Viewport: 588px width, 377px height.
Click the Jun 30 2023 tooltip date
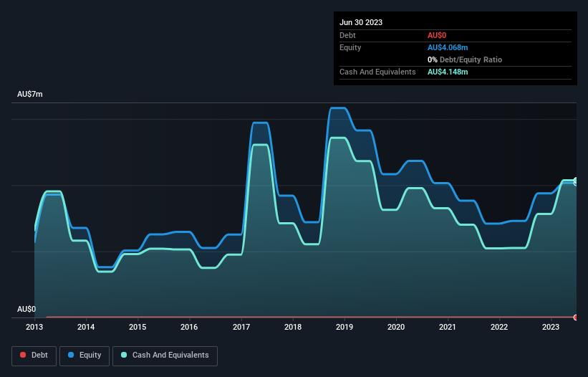pyautogui.click(x=361, y=22)
